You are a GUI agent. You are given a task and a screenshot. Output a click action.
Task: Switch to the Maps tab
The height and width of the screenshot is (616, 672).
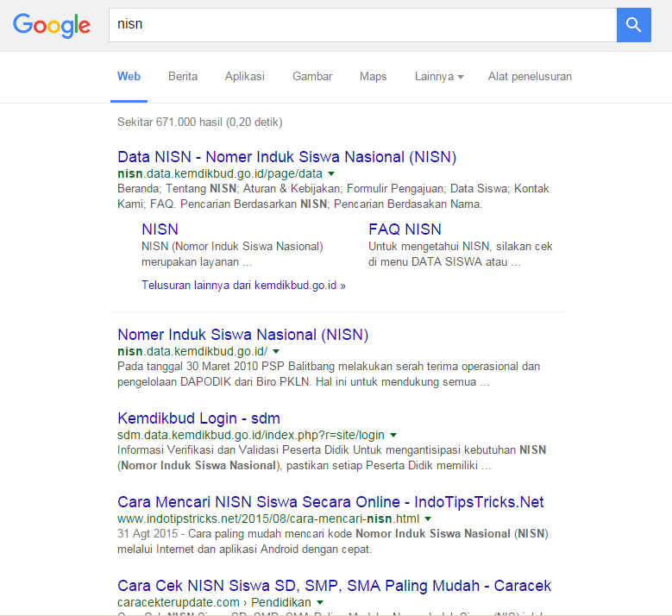coord(374,76)
